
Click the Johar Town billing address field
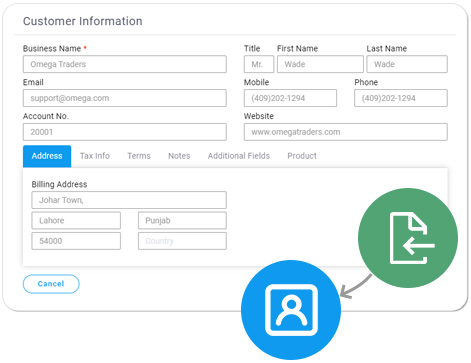pyautogui.click(x=129, y=200)
